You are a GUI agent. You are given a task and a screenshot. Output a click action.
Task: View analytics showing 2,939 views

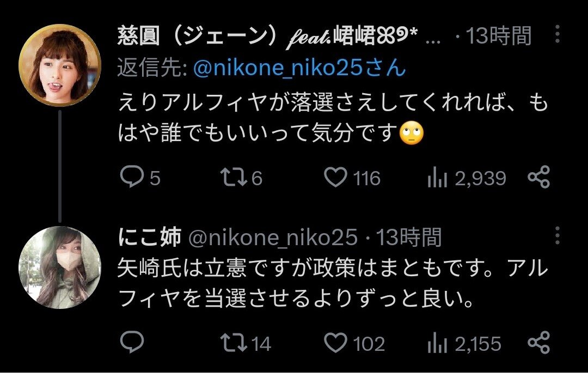(x=467, y=178)
